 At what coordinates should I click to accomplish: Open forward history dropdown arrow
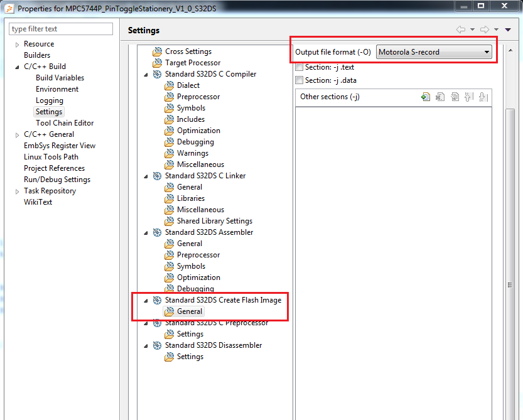click(x=496, y=30)
